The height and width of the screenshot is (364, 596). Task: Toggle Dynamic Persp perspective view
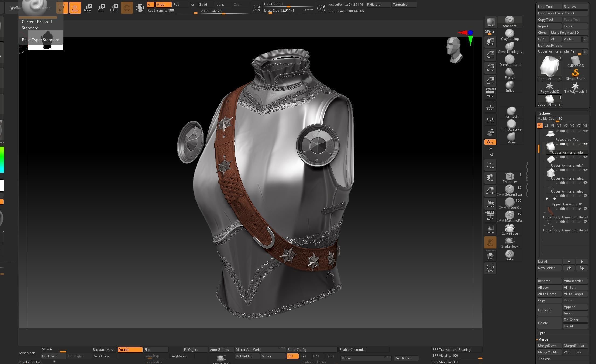coord(490,92)
